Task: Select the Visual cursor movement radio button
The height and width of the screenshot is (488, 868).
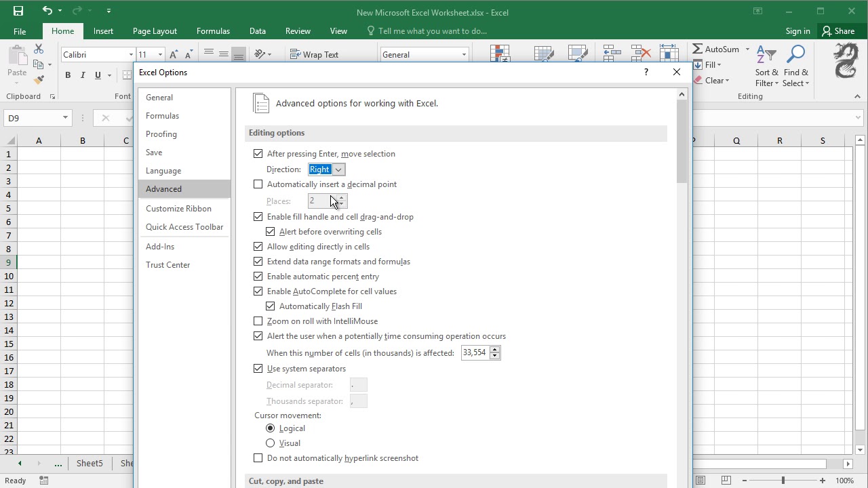Action: click(x=270, y=443)
